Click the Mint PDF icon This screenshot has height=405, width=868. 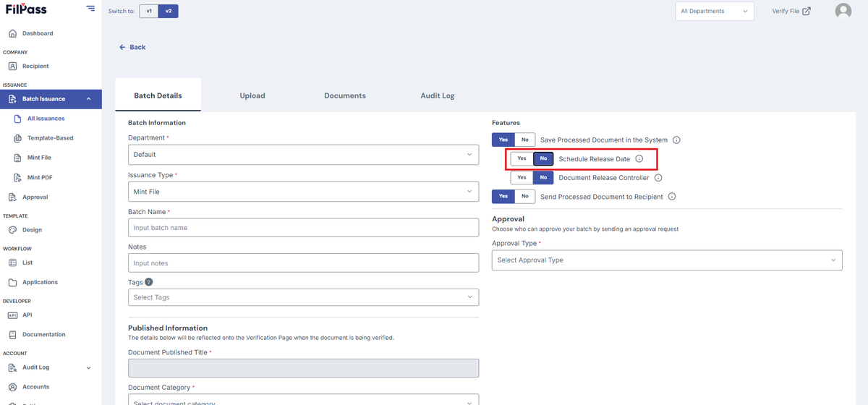[x=17, y=177]
